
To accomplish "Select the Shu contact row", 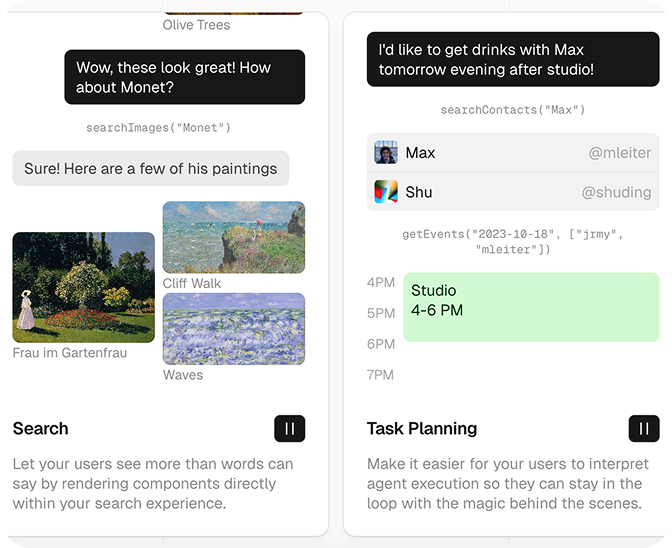I will [513, 192].
